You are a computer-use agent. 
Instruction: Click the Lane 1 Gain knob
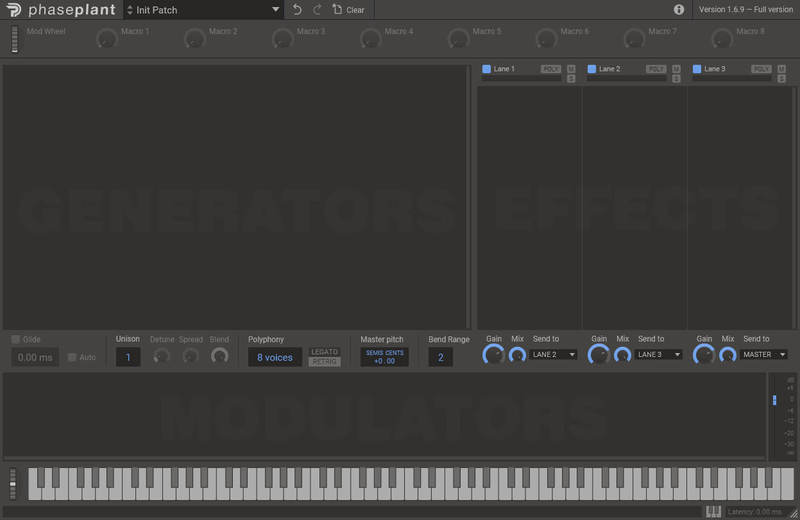click(493, 355)
